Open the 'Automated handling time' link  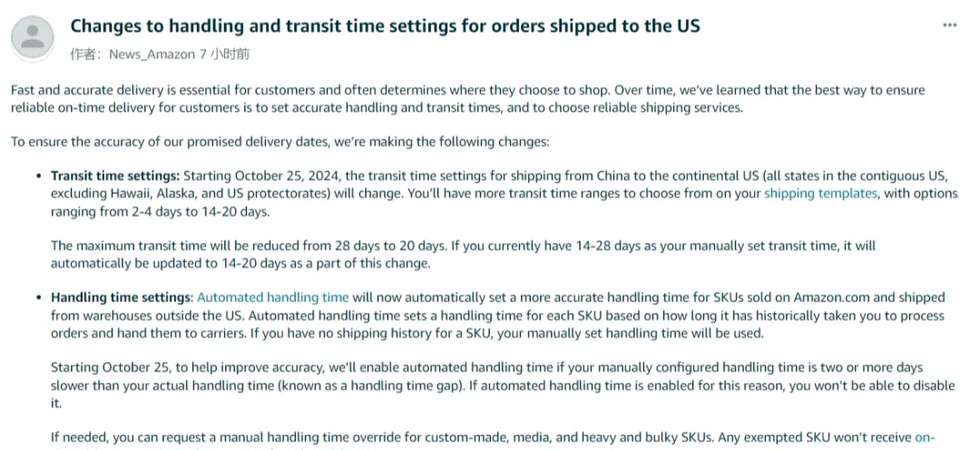[272, 298]
